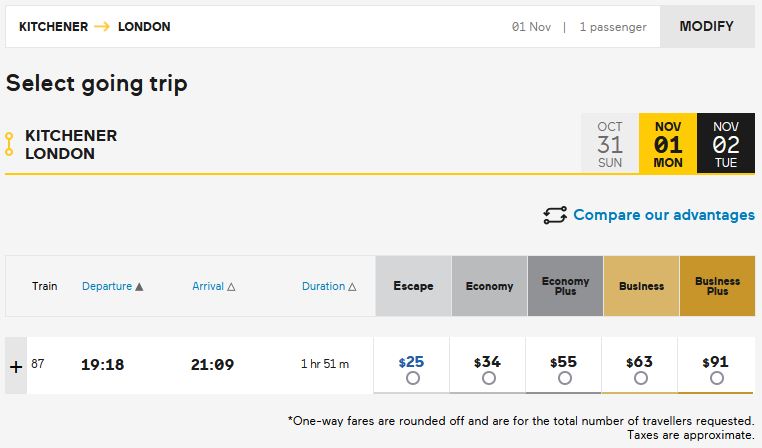Screen dimensions: 762x448
Task: Switch to the Nov 02 Tuesday date tab
Action: click(x=726, y=144)
